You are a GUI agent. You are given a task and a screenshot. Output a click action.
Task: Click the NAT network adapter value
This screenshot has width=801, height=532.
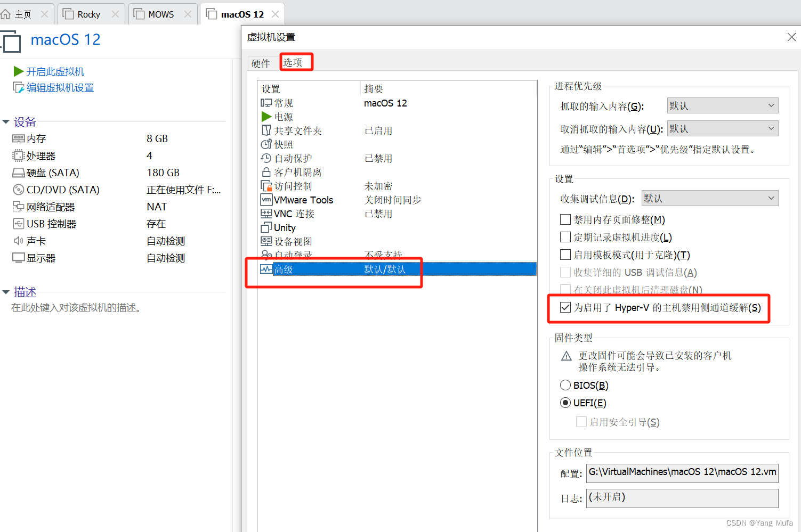pos(157,207)
